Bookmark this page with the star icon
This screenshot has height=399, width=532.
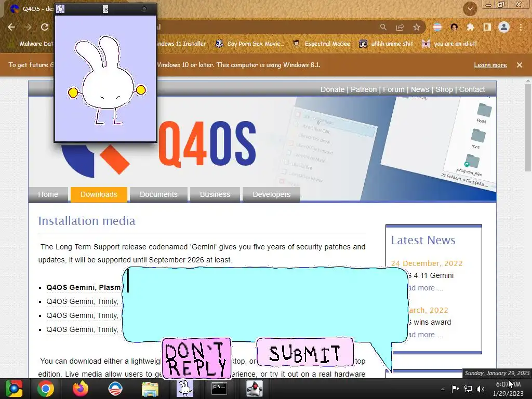pyautogui.click(x=417, y=27)
